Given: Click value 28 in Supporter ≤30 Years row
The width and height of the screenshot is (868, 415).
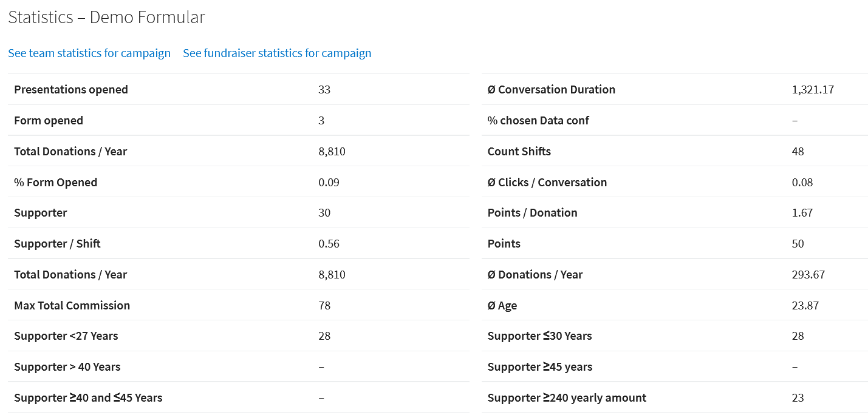Looking at the screenshot, I should 798,336.
